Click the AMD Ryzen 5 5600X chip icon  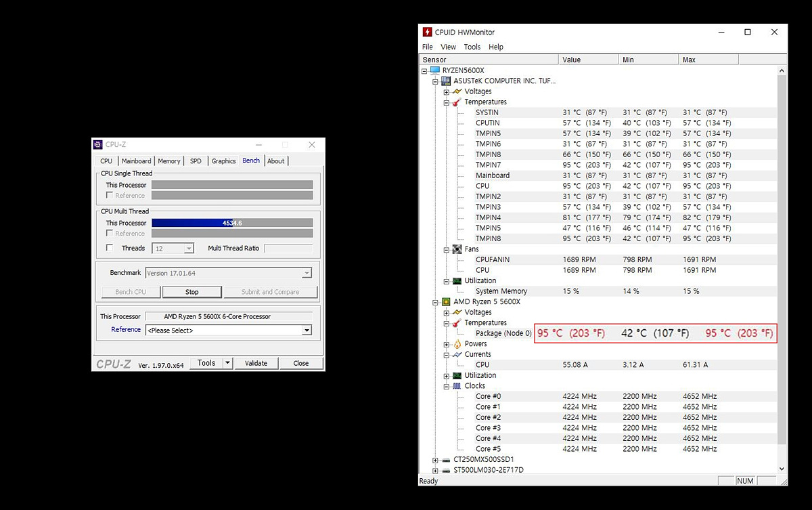point(447,301)
